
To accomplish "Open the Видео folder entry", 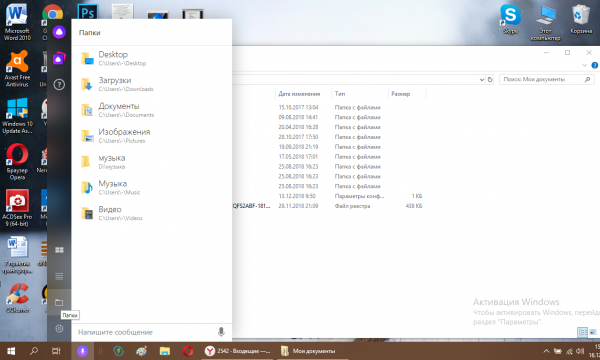I will click(152, 213).
